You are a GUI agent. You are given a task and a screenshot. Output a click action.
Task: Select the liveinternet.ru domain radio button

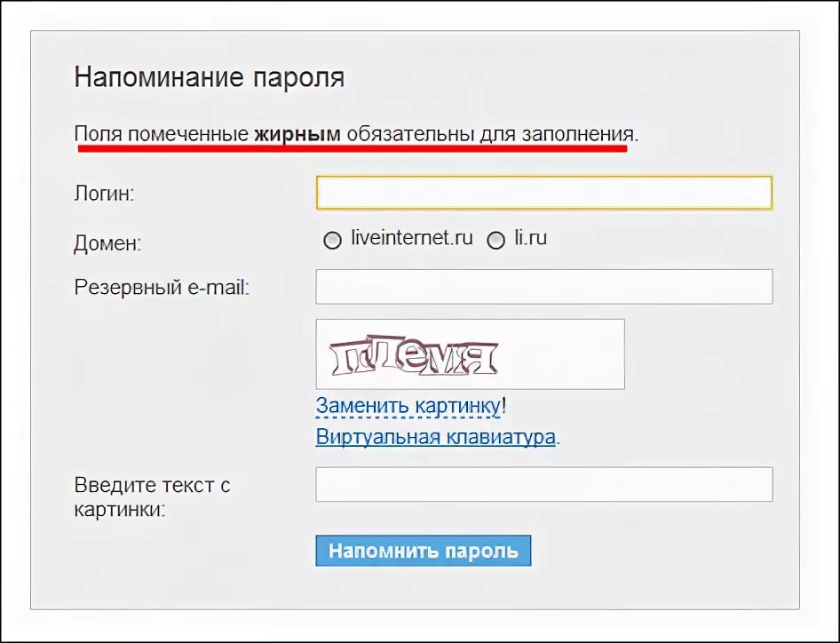[333, 240]
